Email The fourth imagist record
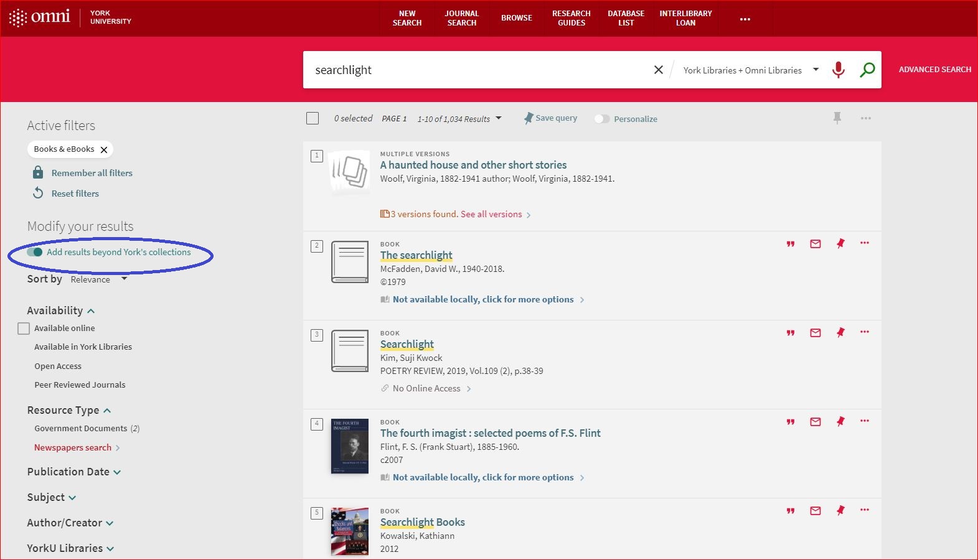This screenshot has width=978, height=560. [816, 422]
